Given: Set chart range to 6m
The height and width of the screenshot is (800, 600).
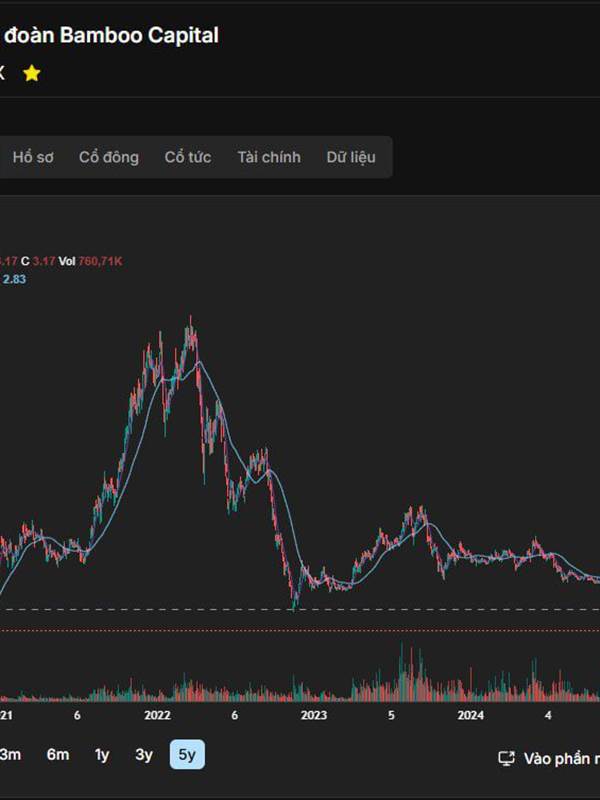Looking at the screenshot, I should point(58,754).
